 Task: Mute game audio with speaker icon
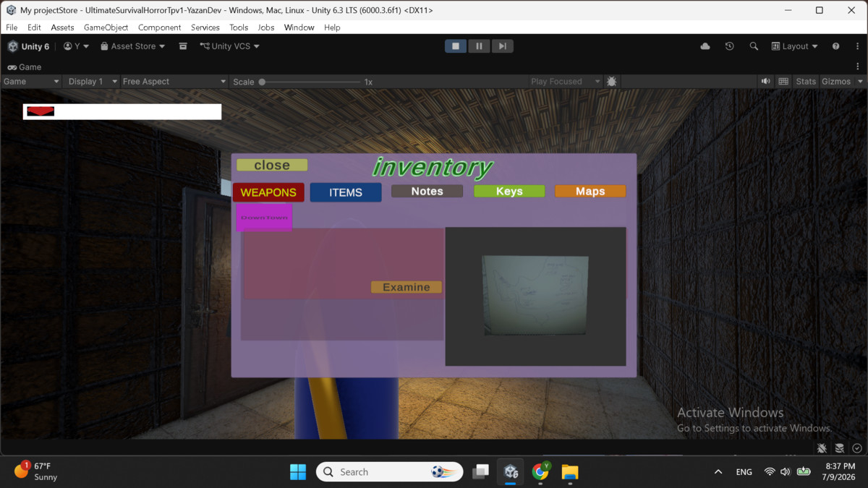tap(766, 82)
